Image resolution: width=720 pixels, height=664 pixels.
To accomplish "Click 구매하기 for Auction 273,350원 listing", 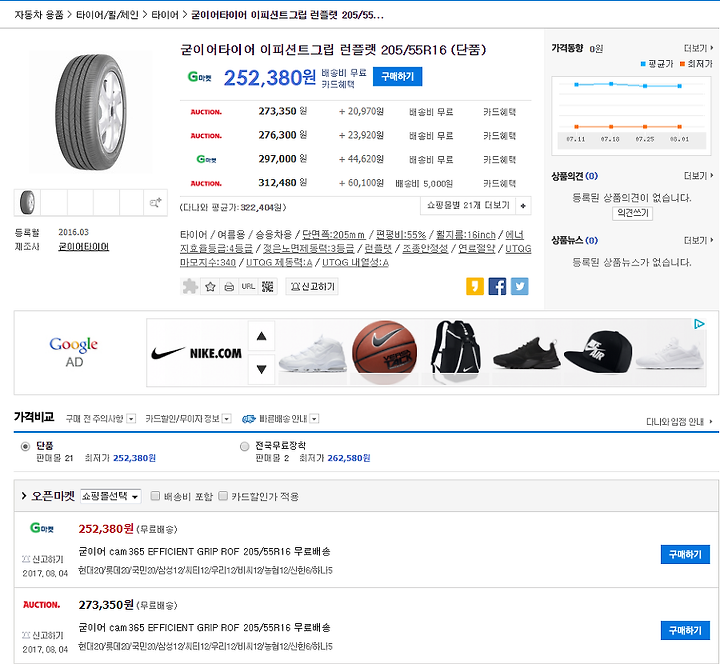I will [685, 630].
